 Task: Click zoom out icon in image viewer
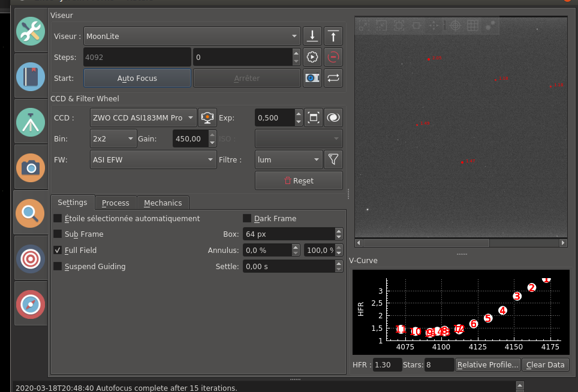tap(381, 25)
